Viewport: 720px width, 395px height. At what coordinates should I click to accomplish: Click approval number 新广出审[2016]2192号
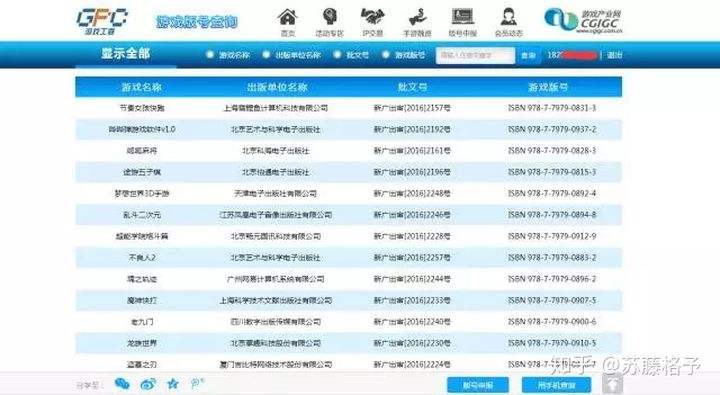pyautogui.click(x=412, y=130)
